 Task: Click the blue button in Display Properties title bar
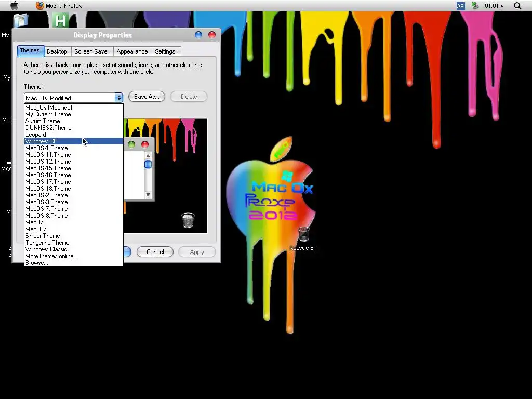(198, 35)
